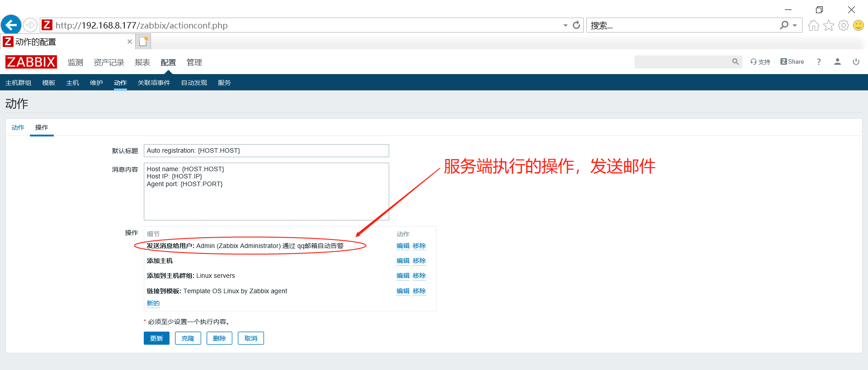Restore down the browser window
Image resolution: width=868 pixels, height=370 pixels.
819,9
